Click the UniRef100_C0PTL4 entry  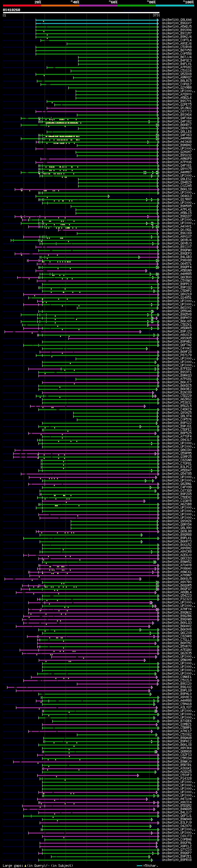[x=177, y=40]
